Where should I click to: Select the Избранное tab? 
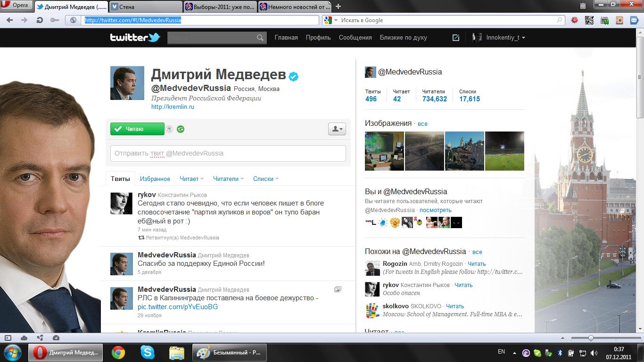pyautogui.click(x=155, y=179)
